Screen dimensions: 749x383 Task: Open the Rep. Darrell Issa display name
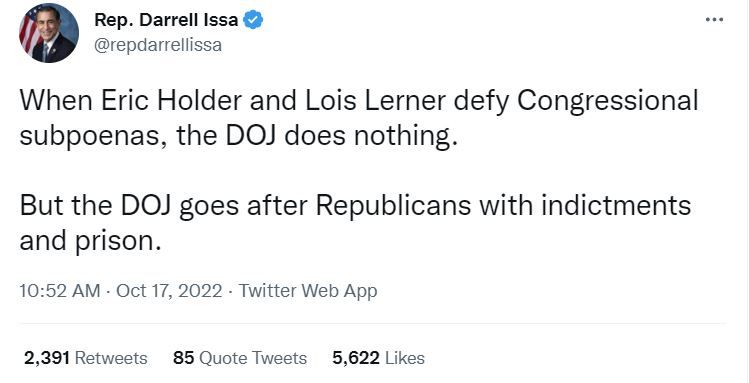click(166, 20)
